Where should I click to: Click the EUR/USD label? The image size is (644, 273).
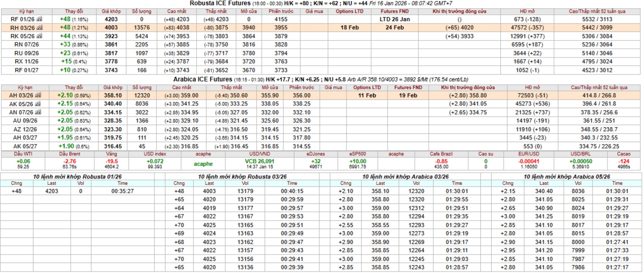[529, 154]
